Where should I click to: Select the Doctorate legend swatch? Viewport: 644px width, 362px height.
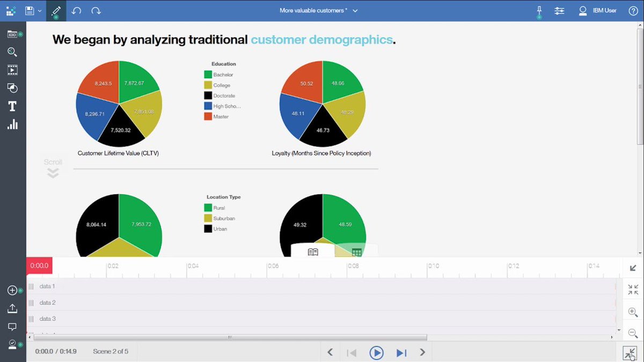[208, 95]
